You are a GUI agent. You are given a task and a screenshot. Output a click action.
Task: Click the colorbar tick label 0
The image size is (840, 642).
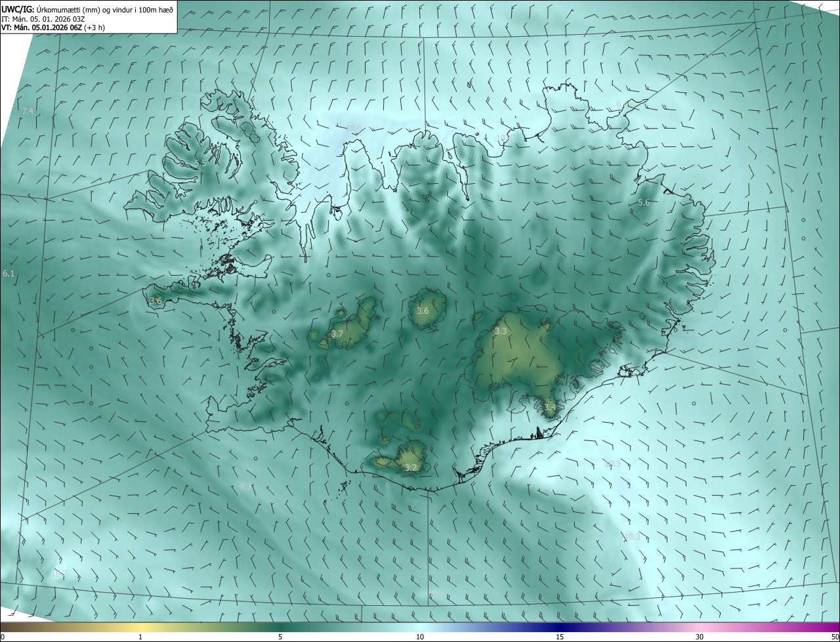(x=3, y=637)
